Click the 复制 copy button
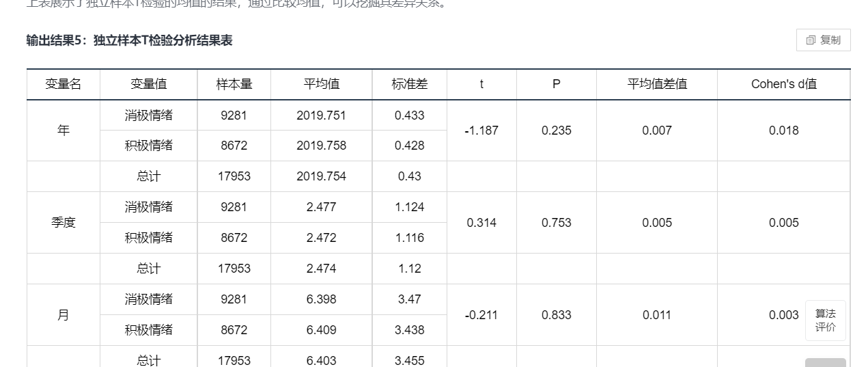This screenshot has height=367, width=868. [x=823, y=40]
